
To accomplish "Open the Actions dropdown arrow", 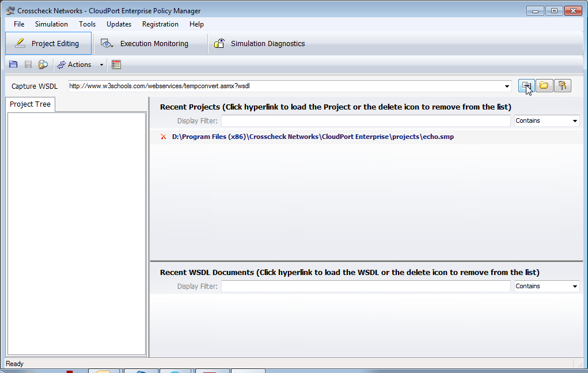I will point(101,65).
